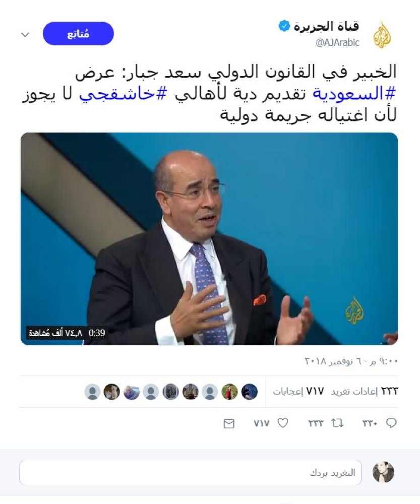Open Al Jazeera channel profile logo
Image resolution: width=420 pixels, height=504 pixels.
[382, 34]
